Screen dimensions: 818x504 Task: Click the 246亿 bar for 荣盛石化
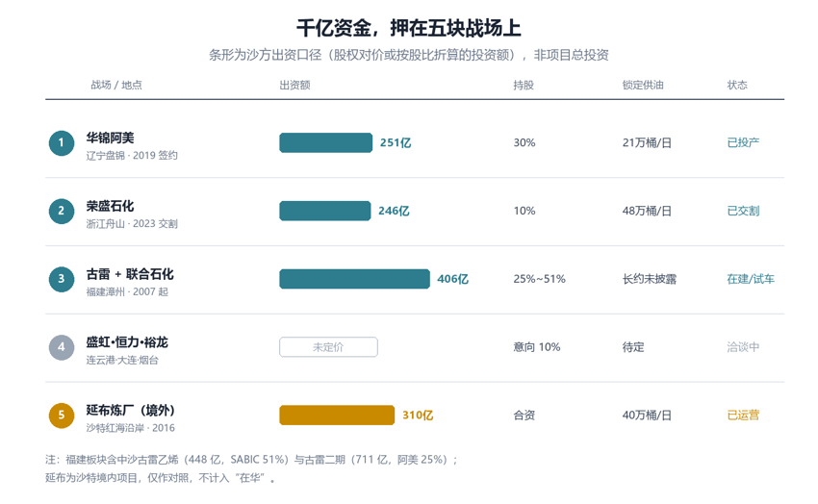point(325,211)
